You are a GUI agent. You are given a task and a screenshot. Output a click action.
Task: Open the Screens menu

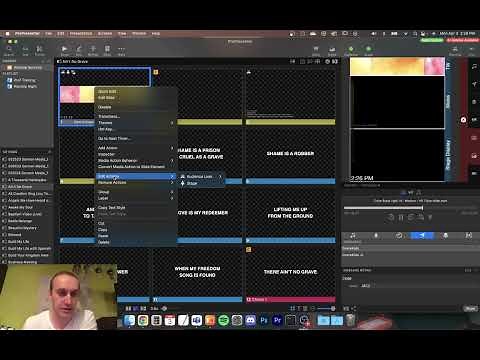(105, 34)
